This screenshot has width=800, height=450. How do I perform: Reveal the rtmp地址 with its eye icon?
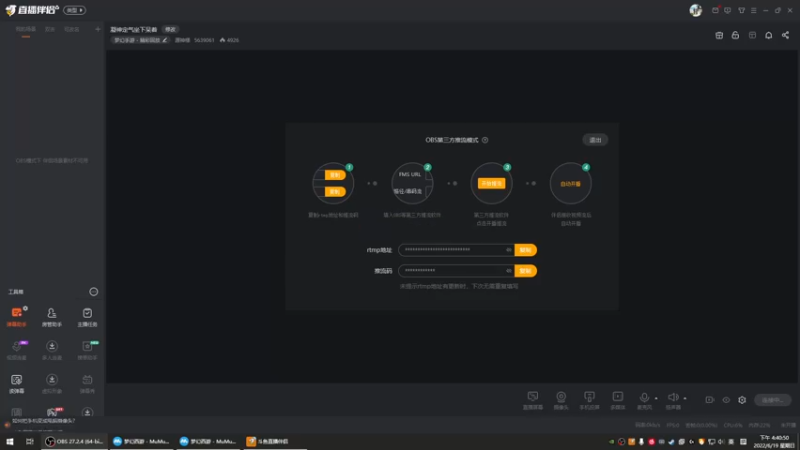tap(508, 250)
